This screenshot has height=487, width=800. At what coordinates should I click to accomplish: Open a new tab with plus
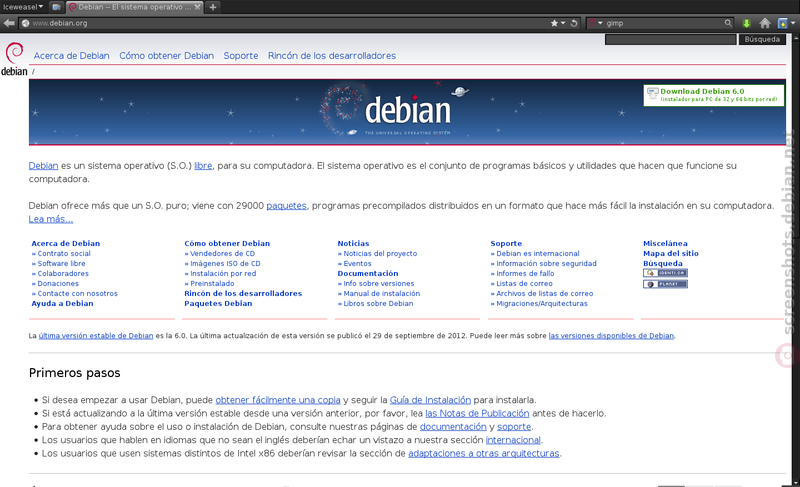point(213,7)
